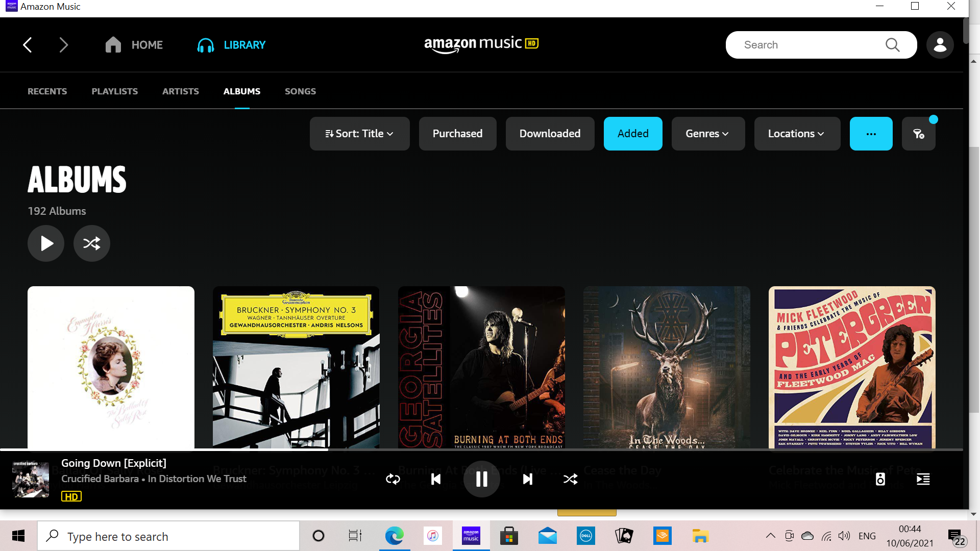Open Windows Start menu

tap(18, 536)
